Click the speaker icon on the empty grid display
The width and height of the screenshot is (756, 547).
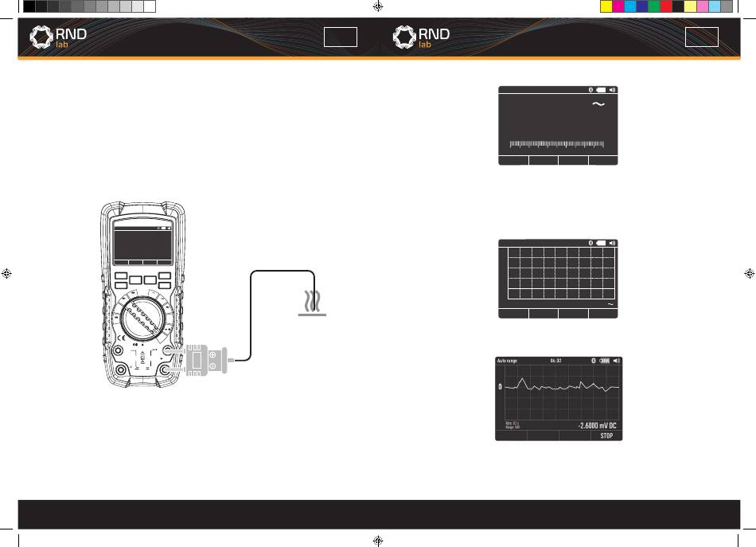point(612,243)
